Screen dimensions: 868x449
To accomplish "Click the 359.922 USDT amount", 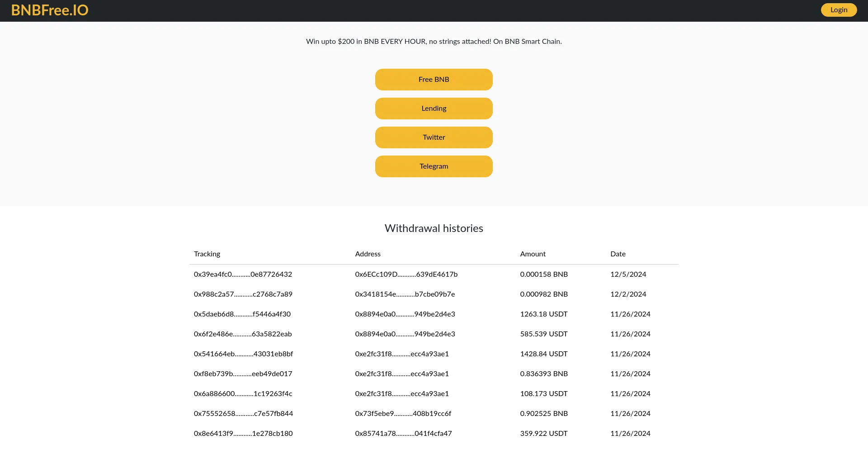I will (x=544, y=434).
